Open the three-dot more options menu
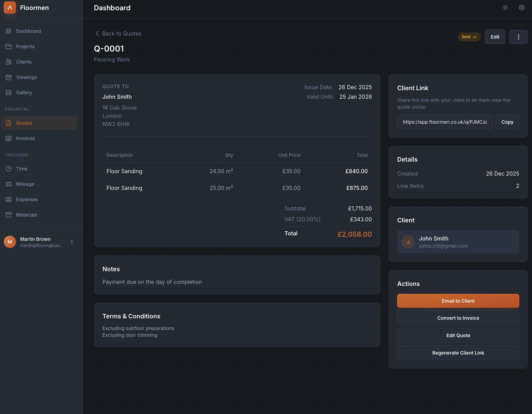This screenshot has width=532, height=414. coord(518,37)
